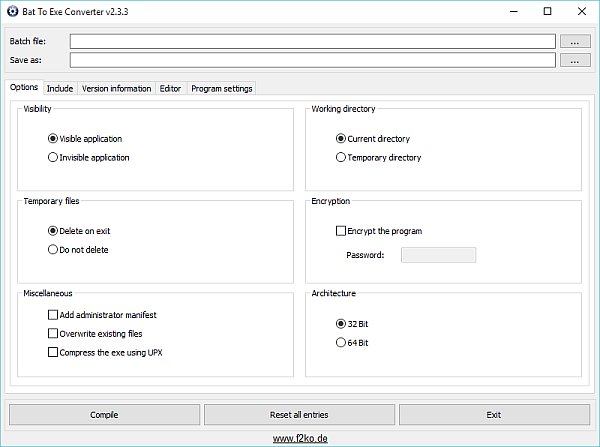Enable Add administrator manifest checkbox
The height and width of the screenshot is (447, 600).
coord(54,314)
